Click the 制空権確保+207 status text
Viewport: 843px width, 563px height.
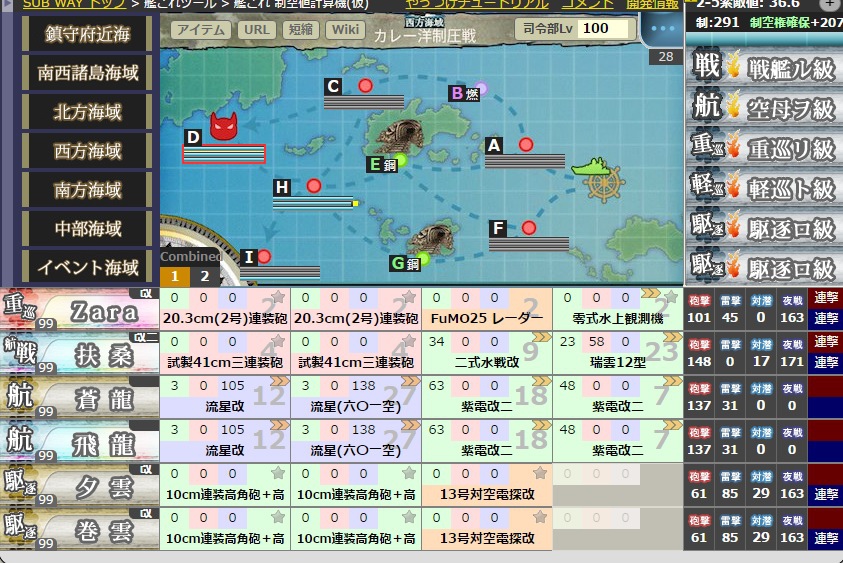click(x=796, y=23)
